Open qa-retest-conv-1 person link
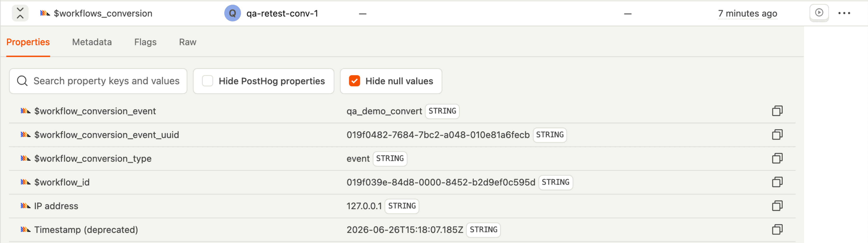The image size is (868, 243). [282, 13]
